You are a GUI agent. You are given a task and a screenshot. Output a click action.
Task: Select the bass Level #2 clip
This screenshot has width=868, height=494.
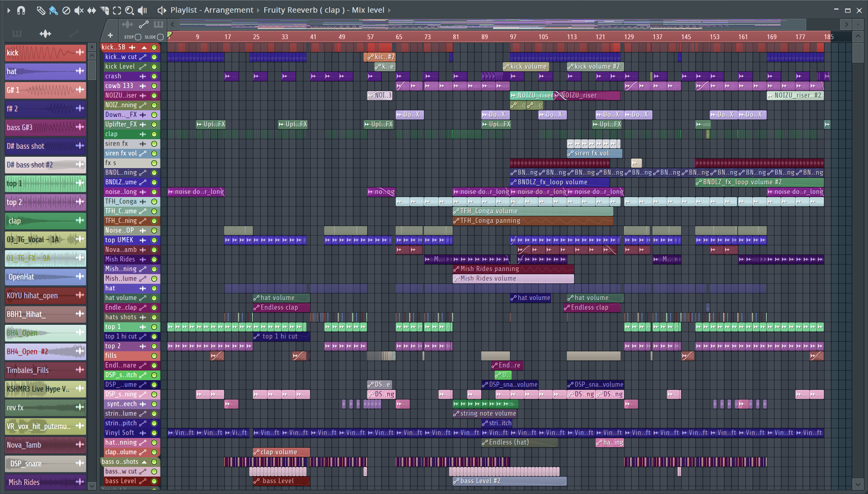click(510, 481)
